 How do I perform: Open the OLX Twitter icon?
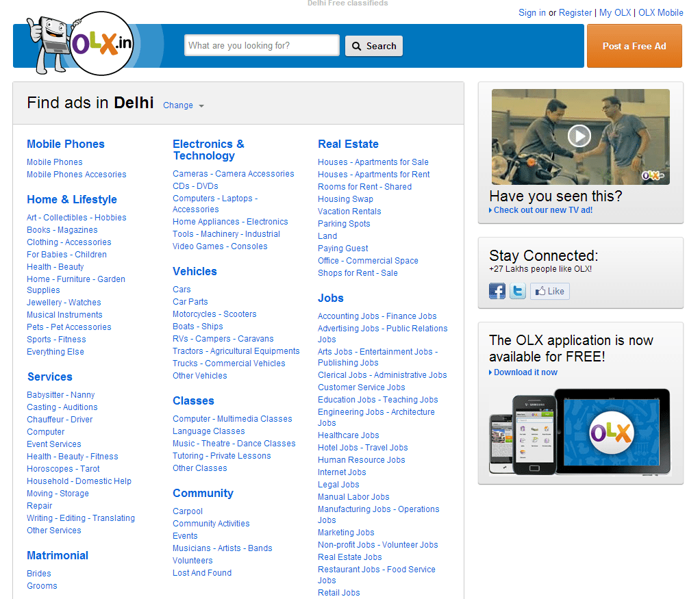(518, 291)
